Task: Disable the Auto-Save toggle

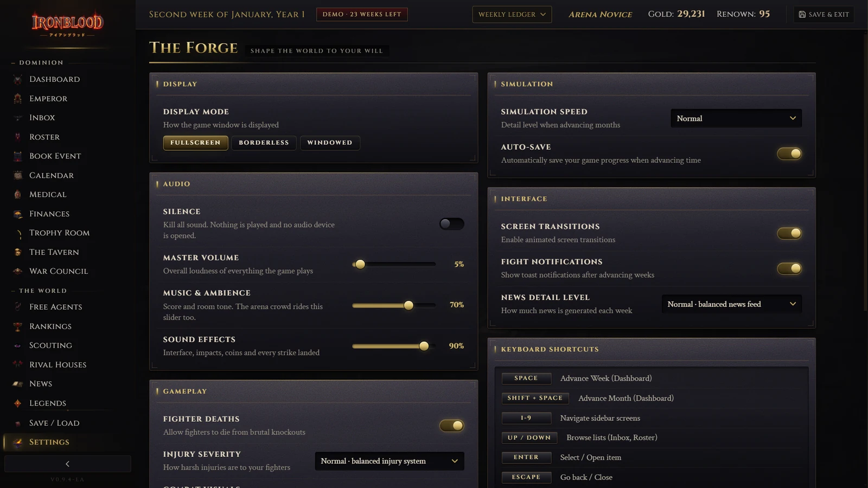Action: click(789, 154)
